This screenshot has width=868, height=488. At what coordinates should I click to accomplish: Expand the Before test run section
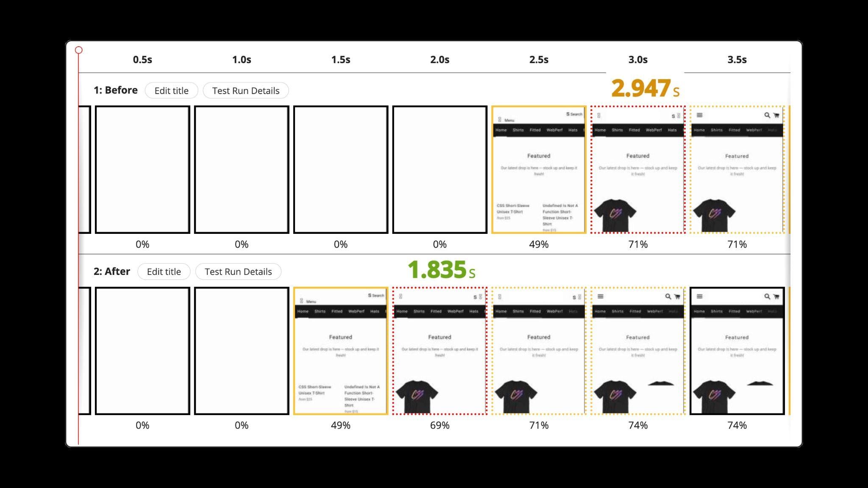coord(246,91)
